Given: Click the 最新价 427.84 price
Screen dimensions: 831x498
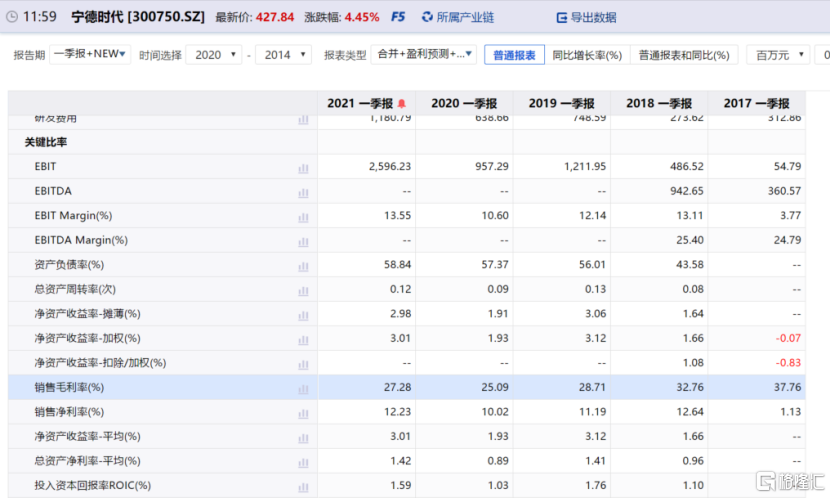Looking at the screenshot, I should click(x=275, y=17).
